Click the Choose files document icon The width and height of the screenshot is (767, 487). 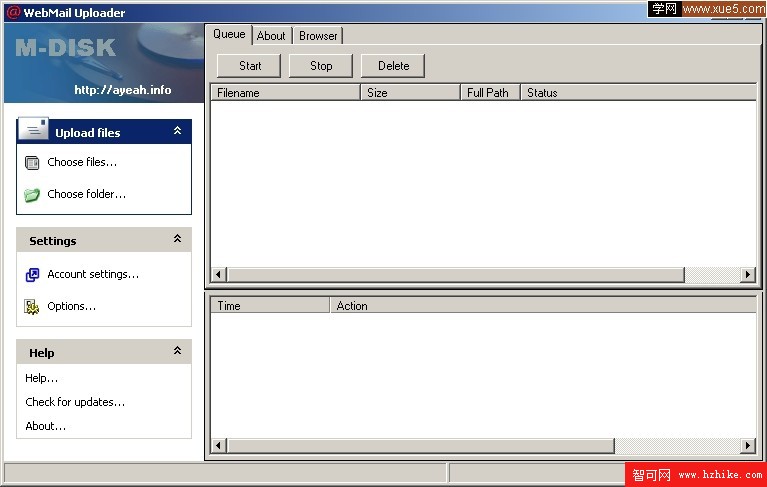click(x=32, y=162)
